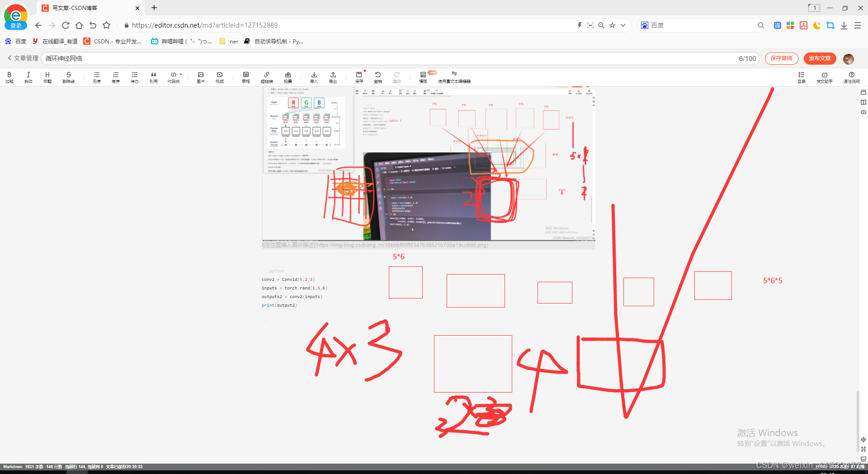Open the screenshot crop tool
Viewport: 868px width, 474px height.
(x=830, y=25)
